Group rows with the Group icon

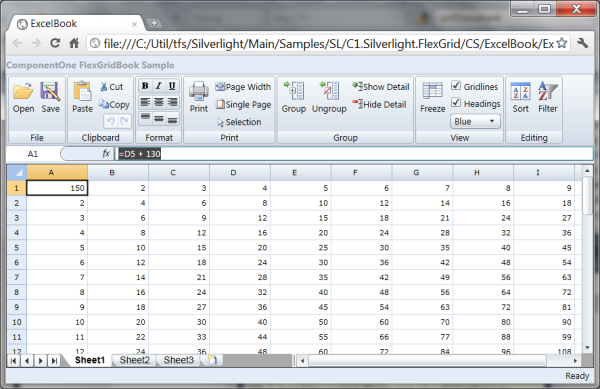pyautogui.click(x=294, y=91)
